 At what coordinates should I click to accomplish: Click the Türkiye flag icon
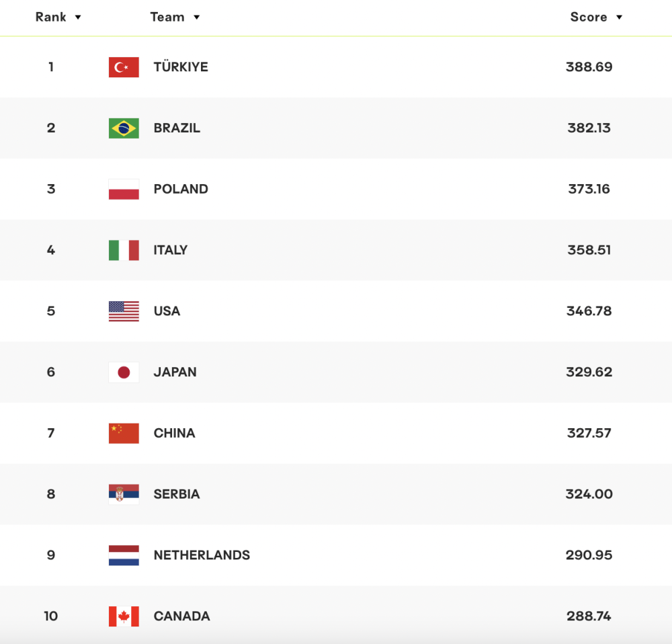point(124,67)
